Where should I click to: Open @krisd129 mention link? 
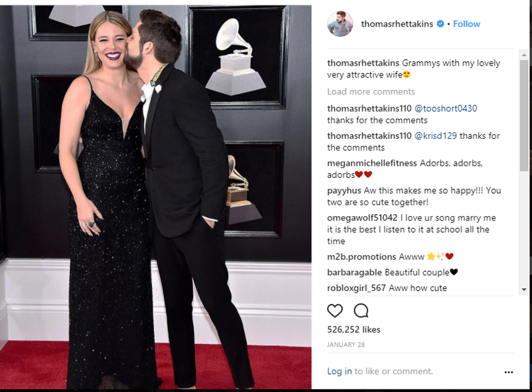[x=436, y=136]
